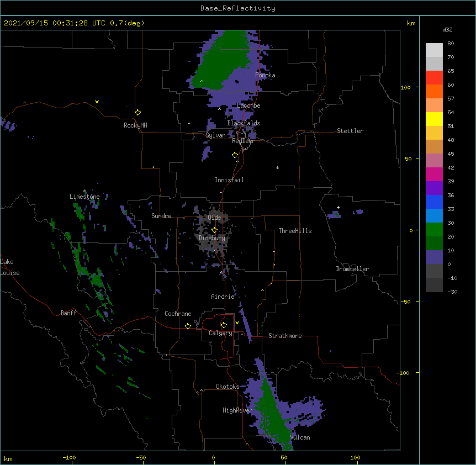
Task: Click the Cochrane town label
Action: (x=178, y=314)
